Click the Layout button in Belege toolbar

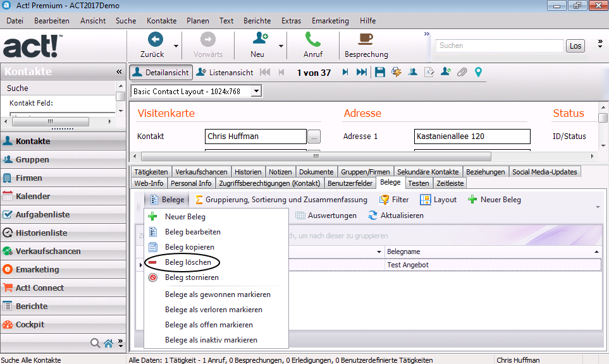click(x=438, y=200)
